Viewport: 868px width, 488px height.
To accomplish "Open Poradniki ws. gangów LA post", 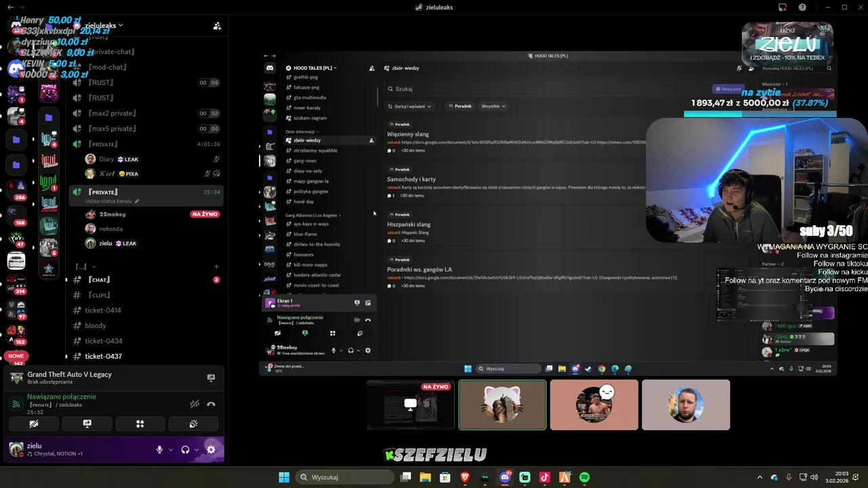I will pos(420,270).
